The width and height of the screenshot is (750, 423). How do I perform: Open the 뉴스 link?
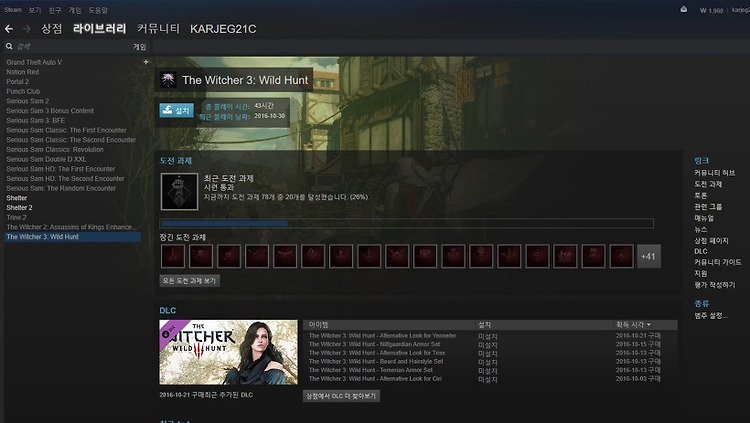pos(700,230)
